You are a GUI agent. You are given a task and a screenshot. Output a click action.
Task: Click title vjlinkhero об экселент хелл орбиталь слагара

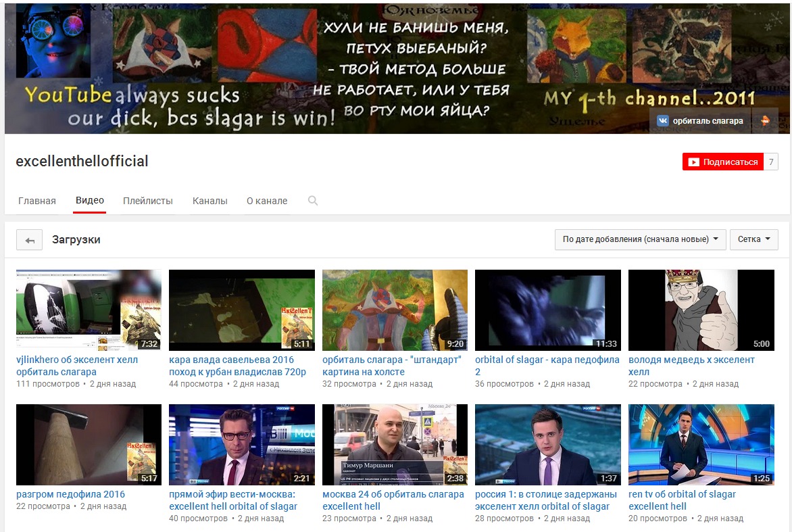coord(77,366)
